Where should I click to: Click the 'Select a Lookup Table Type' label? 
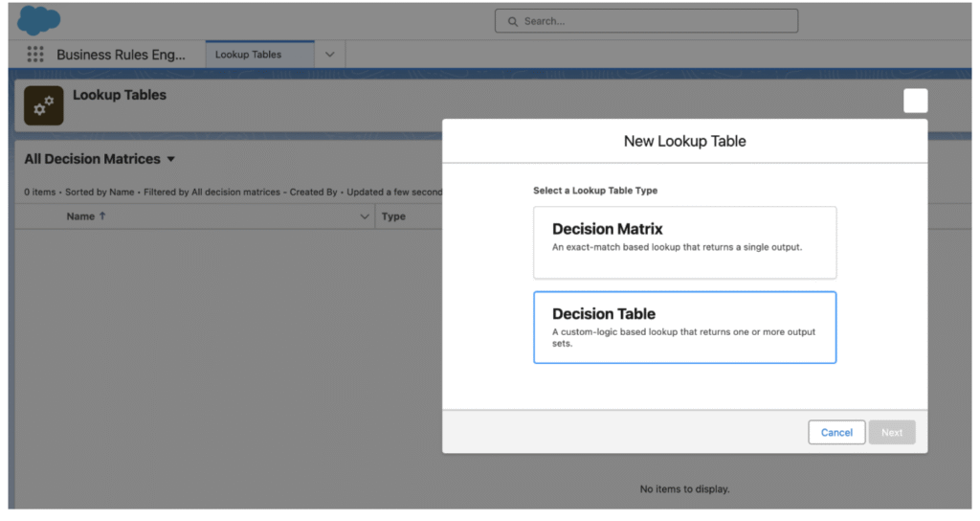[595, 191]
